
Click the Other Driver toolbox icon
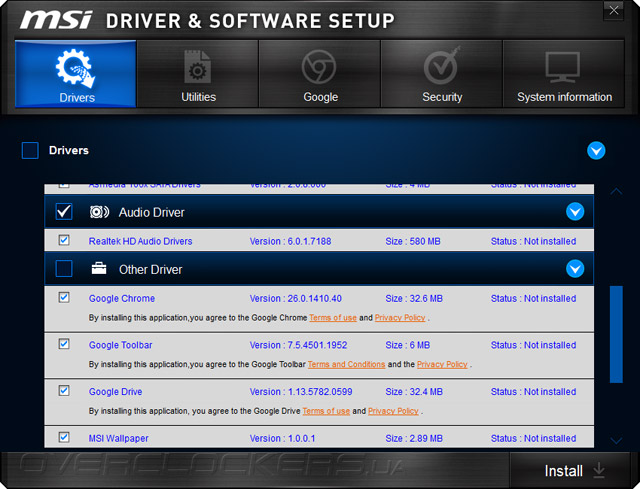(x=99, y=268)
